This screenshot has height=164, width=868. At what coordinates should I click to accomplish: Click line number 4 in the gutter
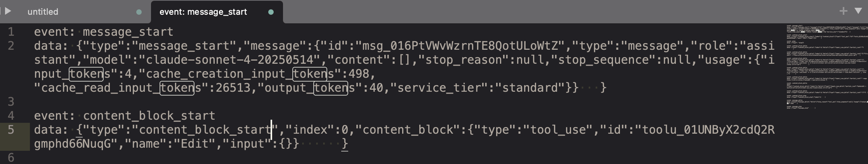[11, 116]
